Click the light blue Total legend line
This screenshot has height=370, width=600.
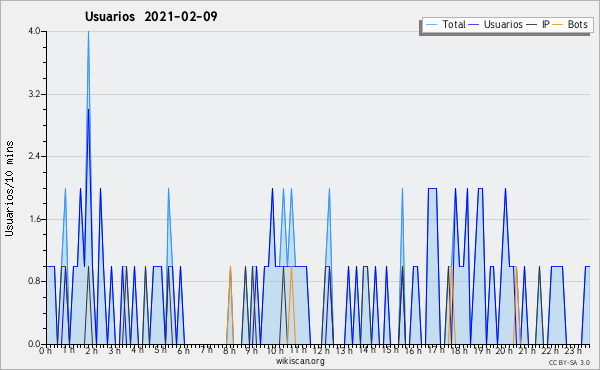pyautogui.click(x=431, y=25)
